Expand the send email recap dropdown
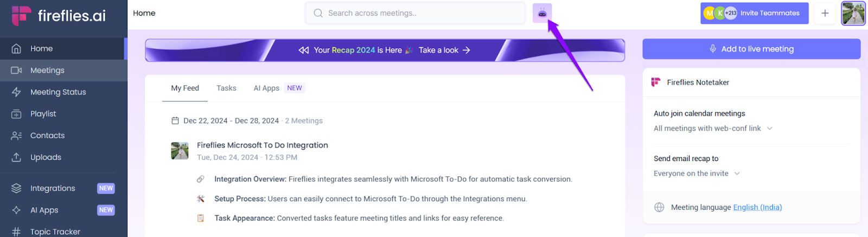Image resolution: width=868 pixels, height=237 pixels. pyautogui.click(x=697, y=174)
